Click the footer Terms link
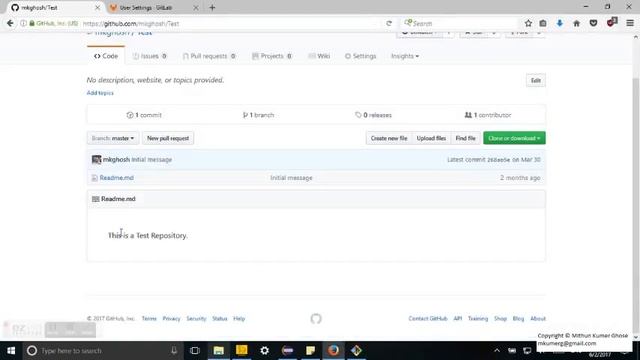Viewport: 640px width, 360px height. (149, 318)
